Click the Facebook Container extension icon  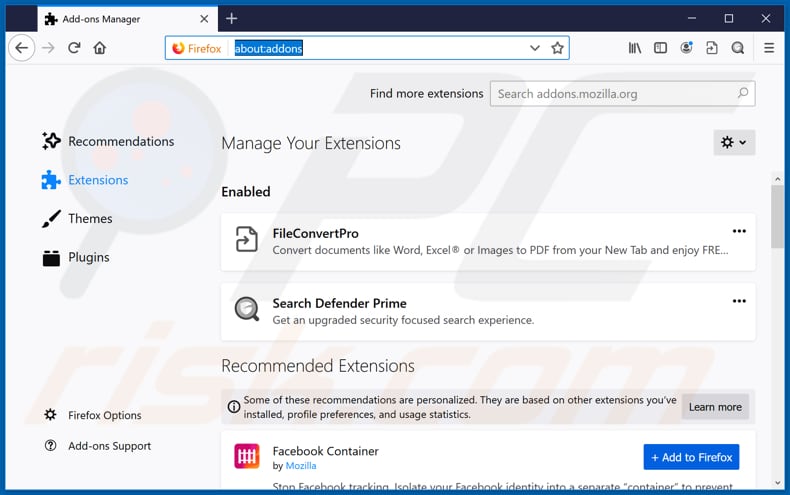coord(247,456)
